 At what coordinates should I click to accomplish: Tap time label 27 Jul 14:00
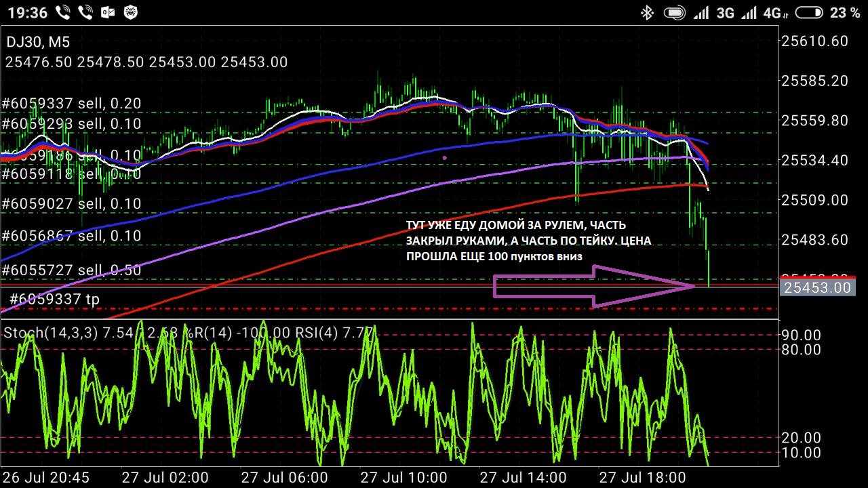click(x=523, y=478)
